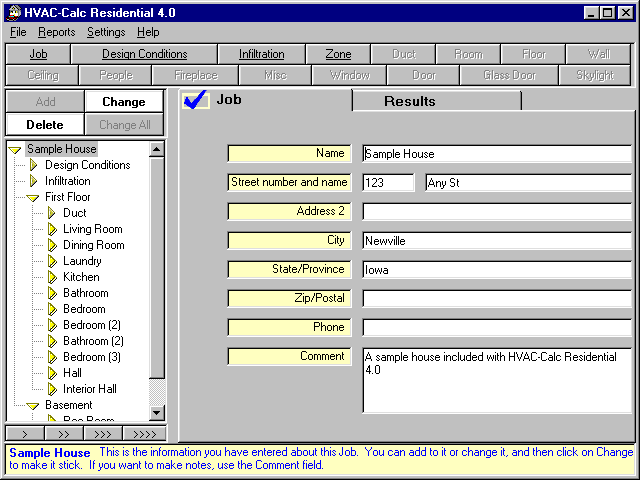Select Bedroom (3) in the tree
The image size is (640, 480).
92,357
